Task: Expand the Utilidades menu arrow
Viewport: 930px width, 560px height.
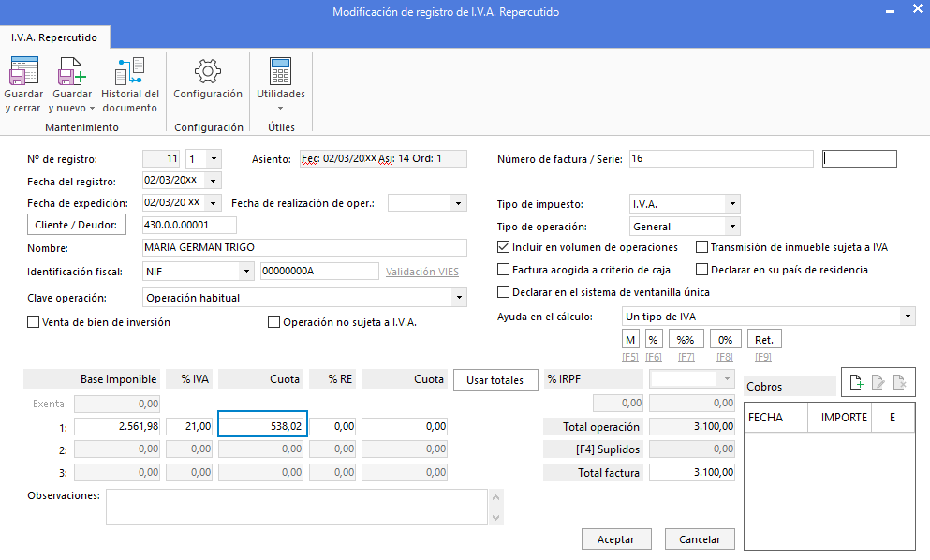Action: pyautogui.click(x=281, y=109)
